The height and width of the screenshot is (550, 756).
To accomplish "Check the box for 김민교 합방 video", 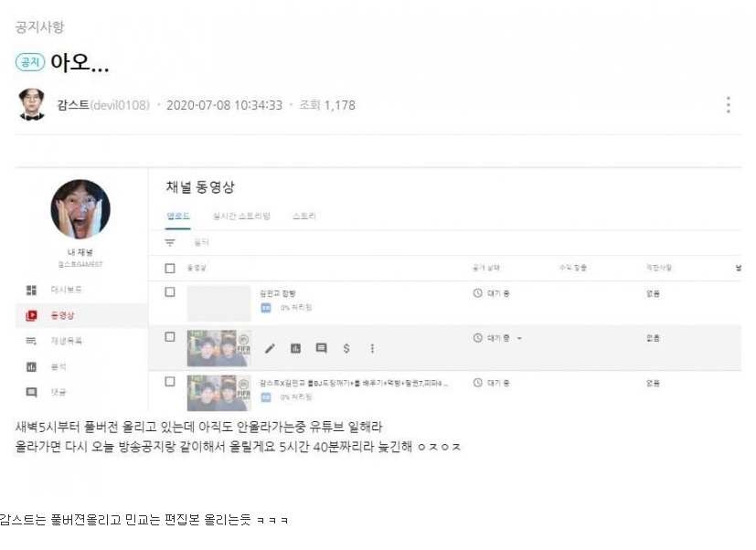I will click(170, 292).
